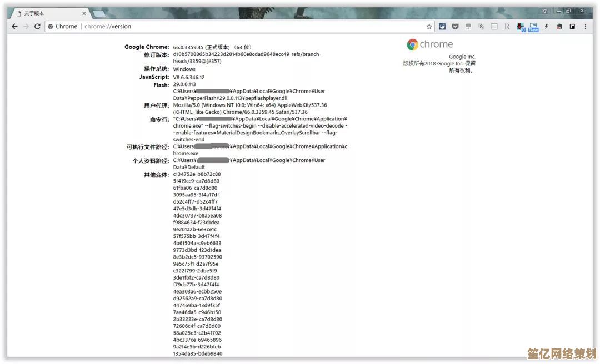Click the JavaScript V8 6.6.346.12 value
The width and height of the screenshot is (600, 364).
(189, 77)
